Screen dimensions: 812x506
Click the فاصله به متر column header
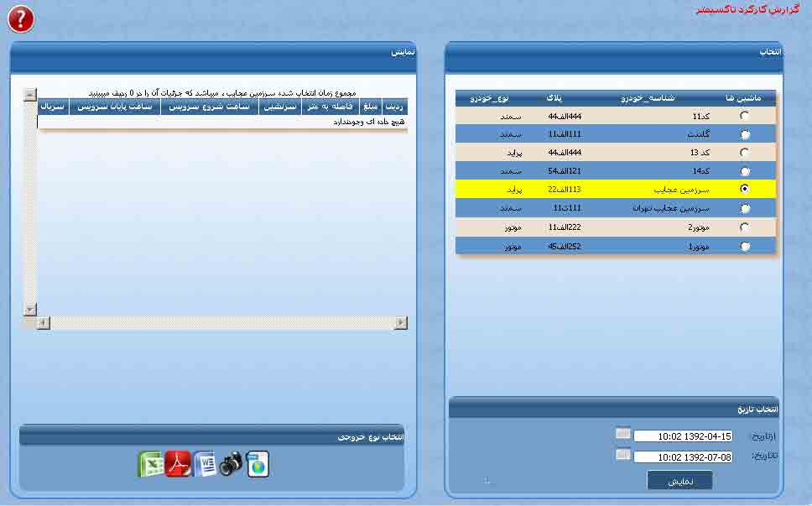pyautogui.click(x=330, y=107)
